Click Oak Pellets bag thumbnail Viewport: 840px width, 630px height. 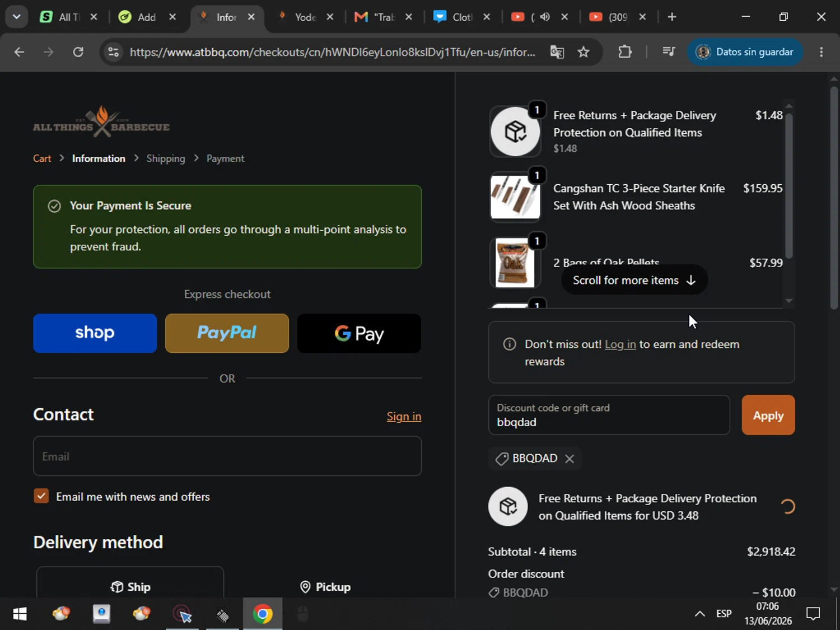pos(515,263)
